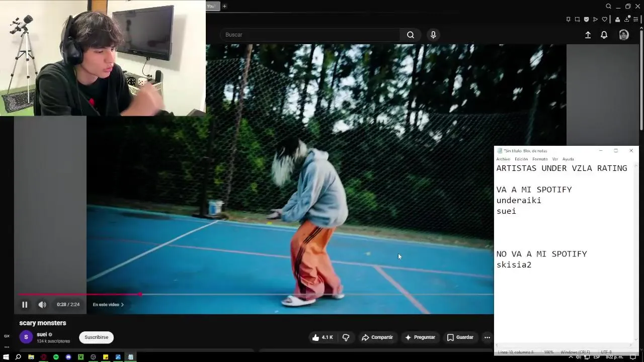The image size is (644, 362).
Task: Expand the system tray hidden icons chevron
Action: pos(571,357)
